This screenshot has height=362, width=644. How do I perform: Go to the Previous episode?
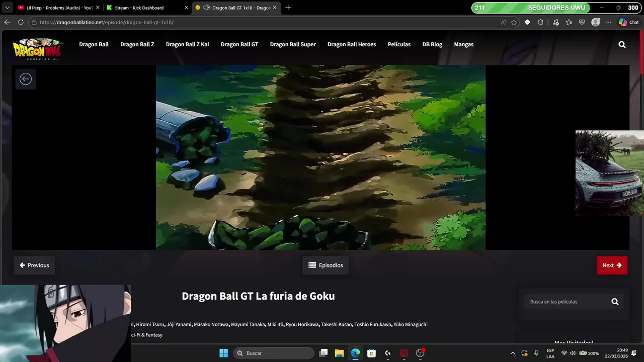pos(34,265)
